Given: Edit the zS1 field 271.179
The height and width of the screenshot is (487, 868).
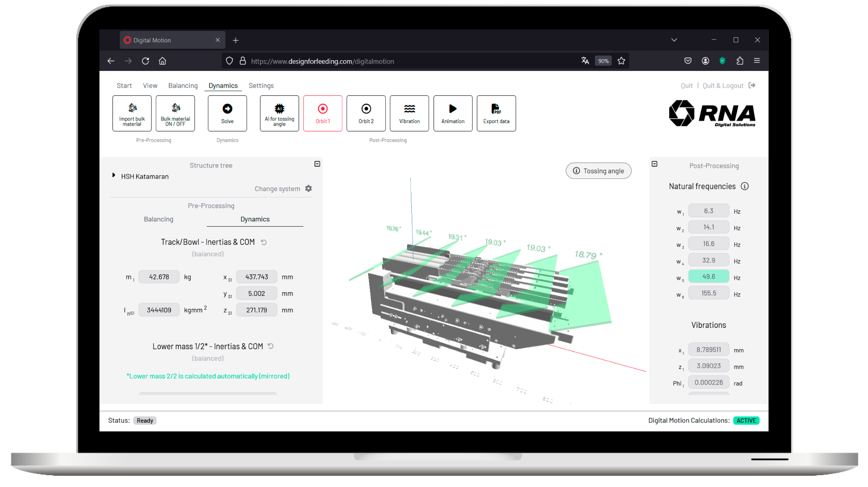Looking at the screenshot, I should click(257, 310).
